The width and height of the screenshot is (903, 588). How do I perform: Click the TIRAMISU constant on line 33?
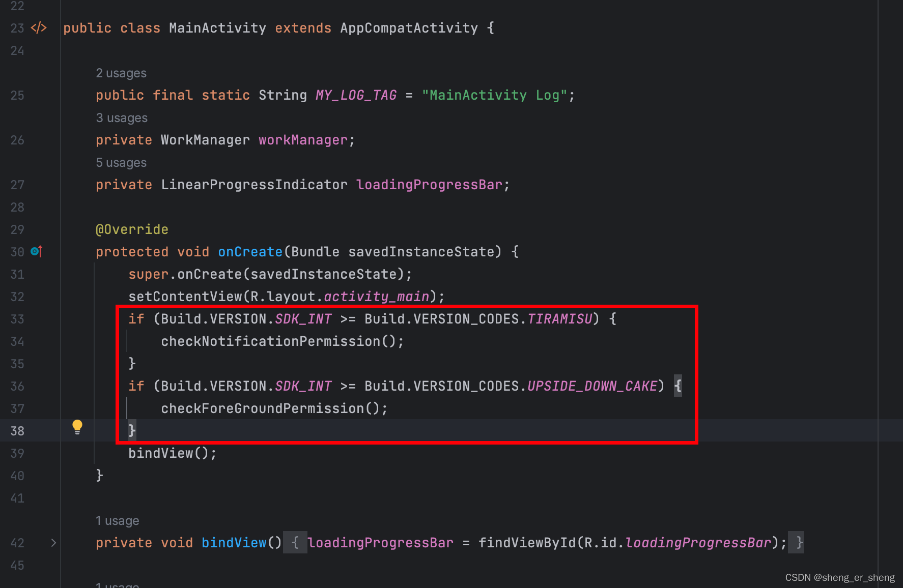point(560,319)
